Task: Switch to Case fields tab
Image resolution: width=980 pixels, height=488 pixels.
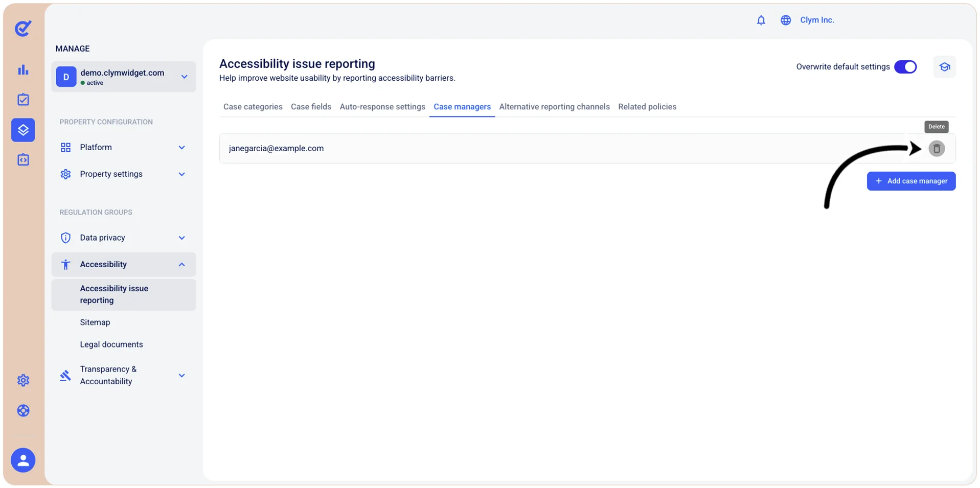Action: pos(311,107)
